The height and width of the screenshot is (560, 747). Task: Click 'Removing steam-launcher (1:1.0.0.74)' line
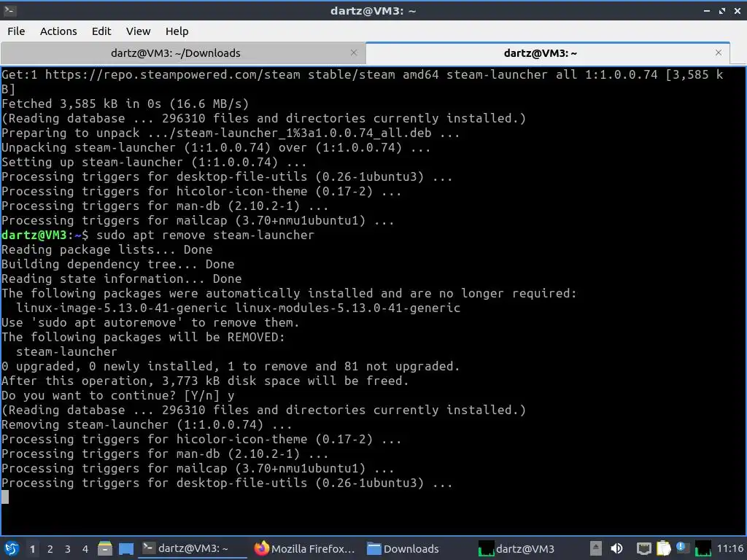point(147,424)
